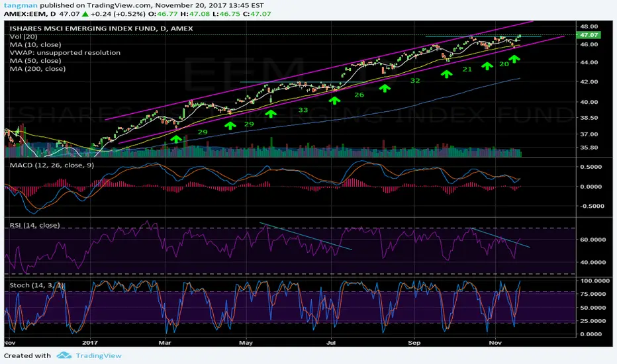Screen dimensions: 617x364
Task: Click the 25.0000 Stoch axis value
Action: coord(593,321)
